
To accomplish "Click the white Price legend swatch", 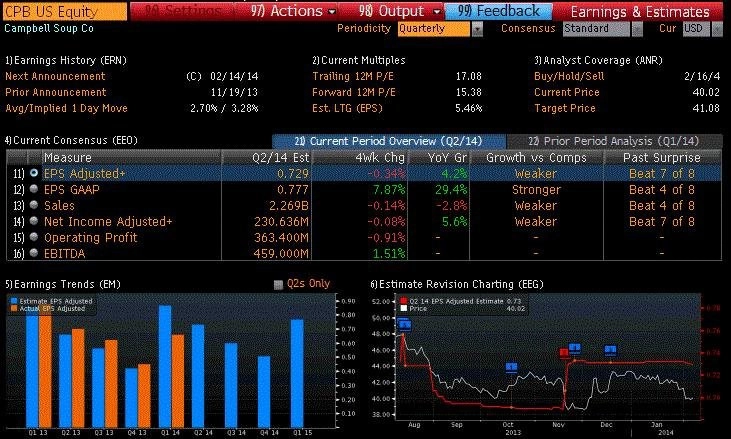I will click(404, 309).
